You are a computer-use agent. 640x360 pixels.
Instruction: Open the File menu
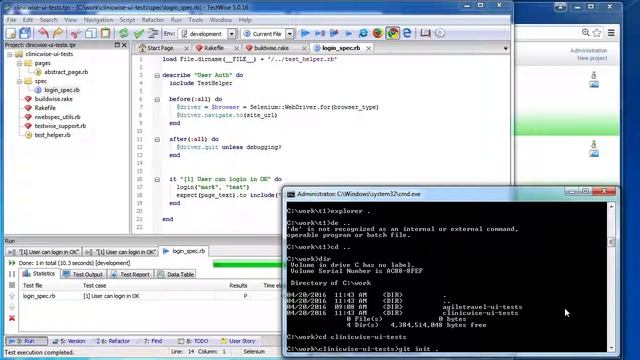pos(11,20)
